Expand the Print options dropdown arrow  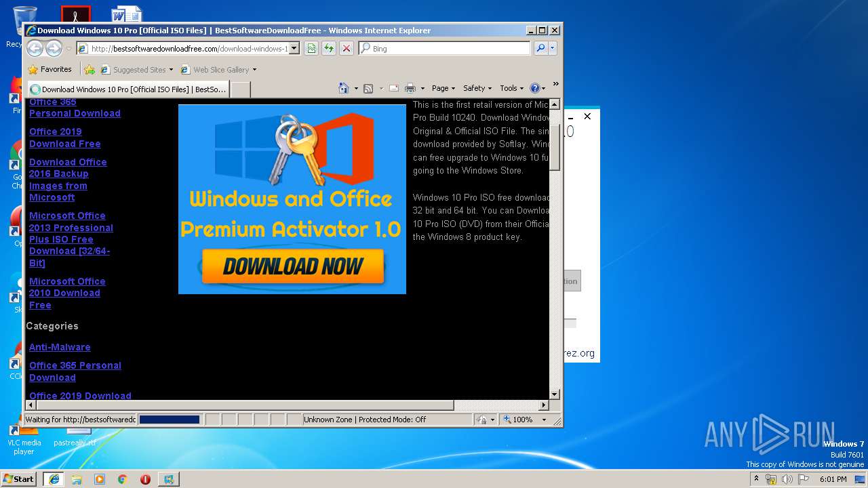[422, 88]
